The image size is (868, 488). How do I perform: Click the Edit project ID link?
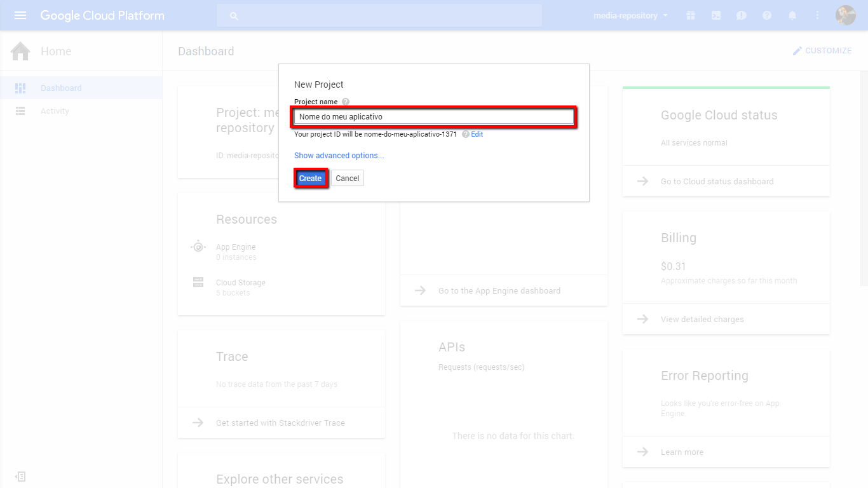477,135
